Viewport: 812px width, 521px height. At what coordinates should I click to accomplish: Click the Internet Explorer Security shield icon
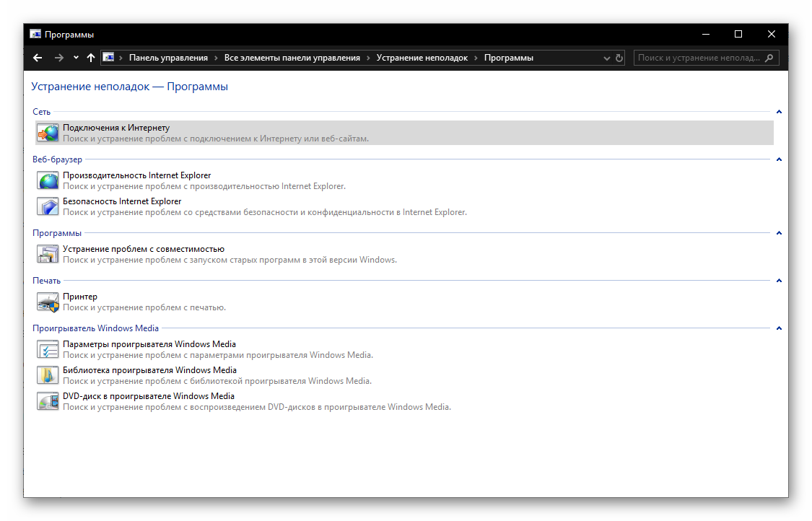(x=48, y=206)
